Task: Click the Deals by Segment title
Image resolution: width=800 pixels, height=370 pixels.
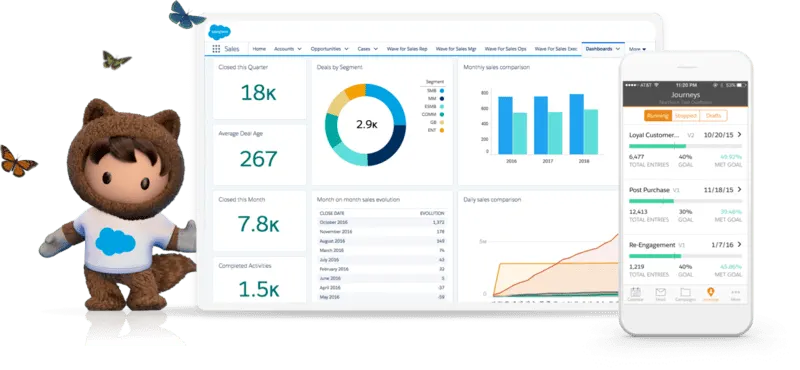Action: pos(339,67)
